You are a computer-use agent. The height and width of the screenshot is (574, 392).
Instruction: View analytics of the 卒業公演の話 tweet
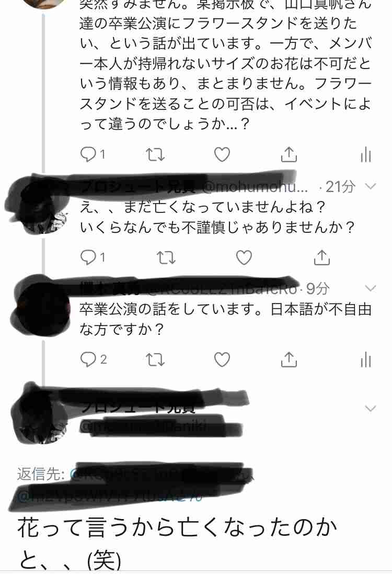366,359
